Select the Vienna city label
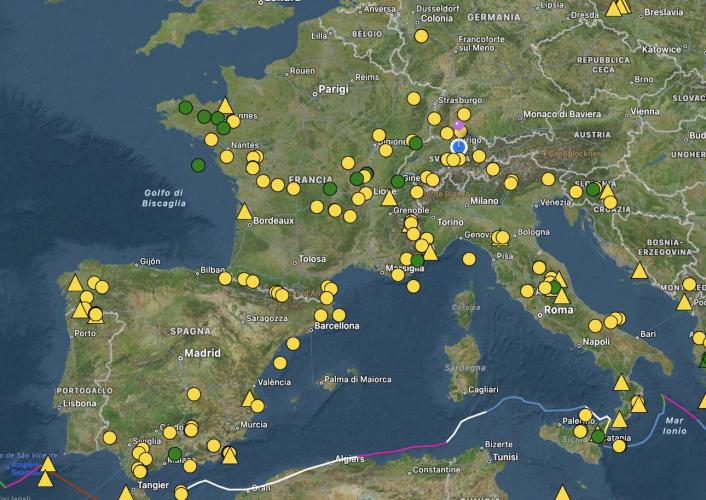 tap(645, 111)
